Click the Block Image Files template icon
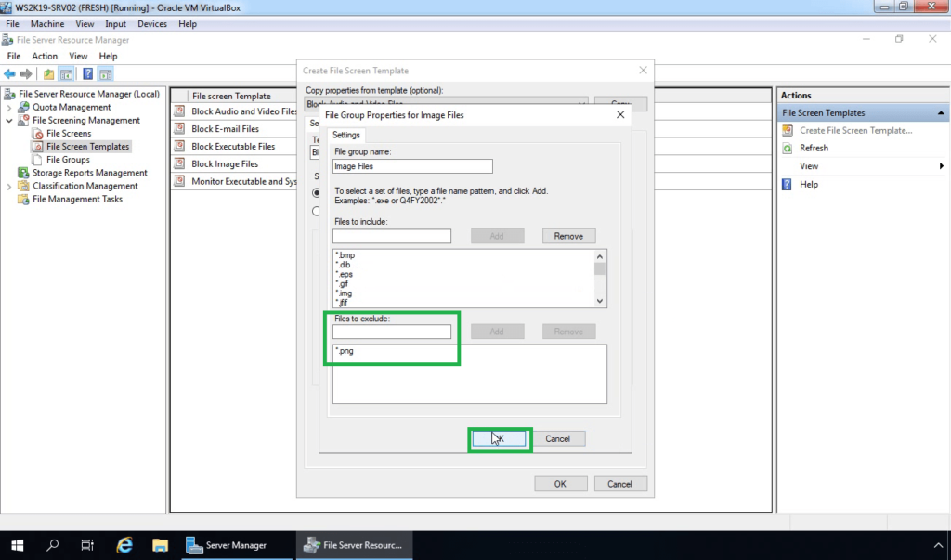Image resolution: width=951 pixels, height=560 pixels. tap(179, 163)
